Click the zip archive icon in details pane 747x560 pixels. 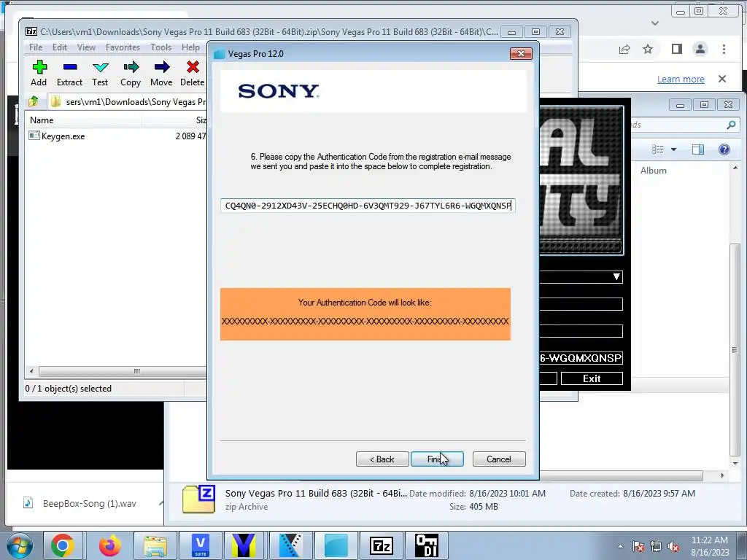(x=198, y=499)
